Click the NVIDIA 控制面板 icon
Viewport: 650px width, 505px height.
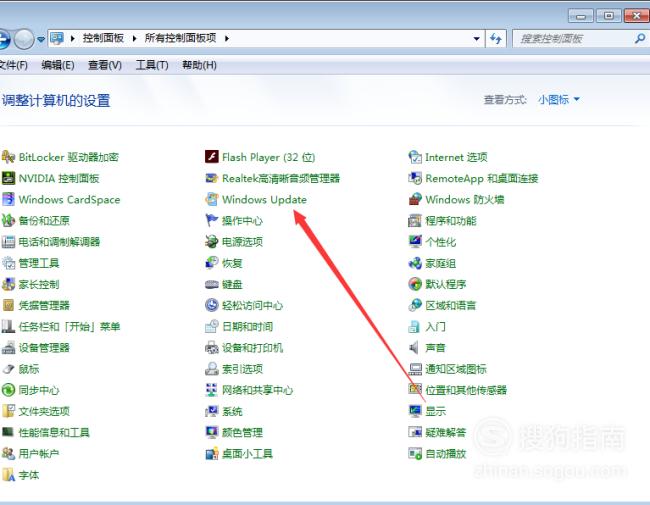coord(8,178)
